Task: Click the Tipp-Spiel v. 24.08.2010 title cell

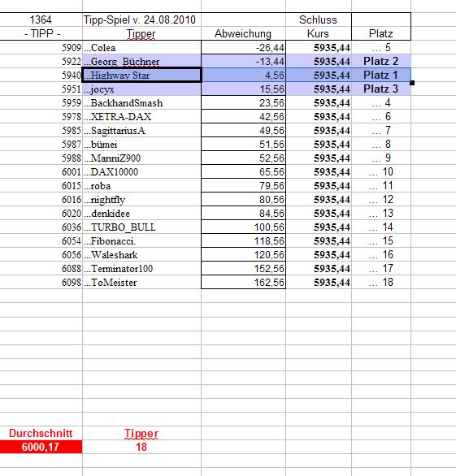Action: point(141,19)
